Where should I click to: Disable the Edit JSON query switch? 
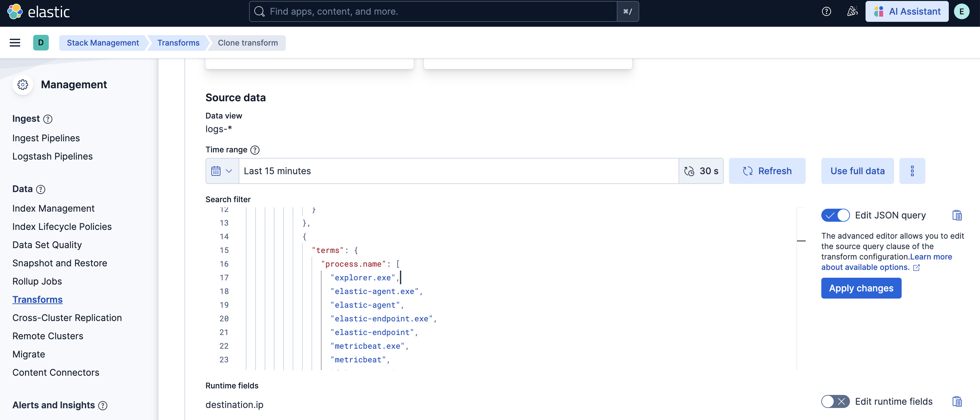point(835,215)
